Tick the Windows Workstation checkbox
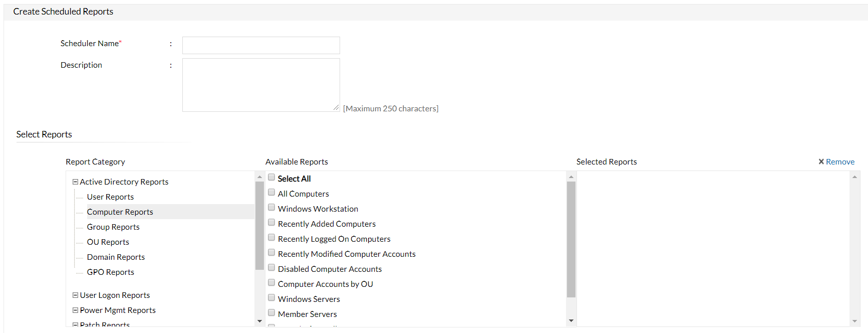Viewport: 868px width, 333px height. [x=271, y=207]
